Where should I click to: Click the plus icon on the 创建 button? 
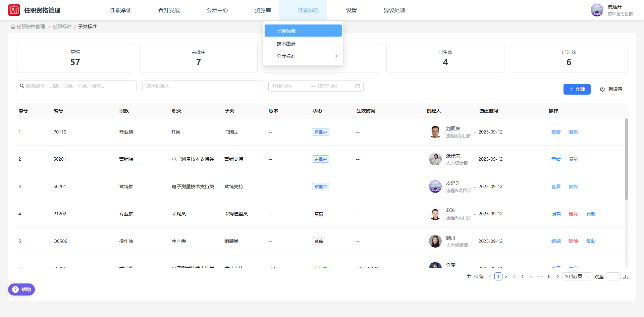pos(571,89)
